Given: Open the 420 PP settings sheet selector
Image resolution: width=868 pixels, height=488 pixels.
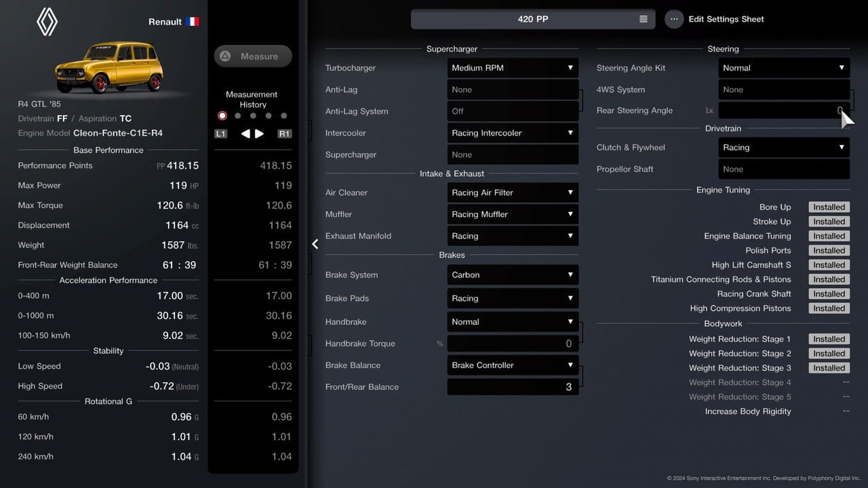Looking at the screenshot, I should (x=533, y=19).
